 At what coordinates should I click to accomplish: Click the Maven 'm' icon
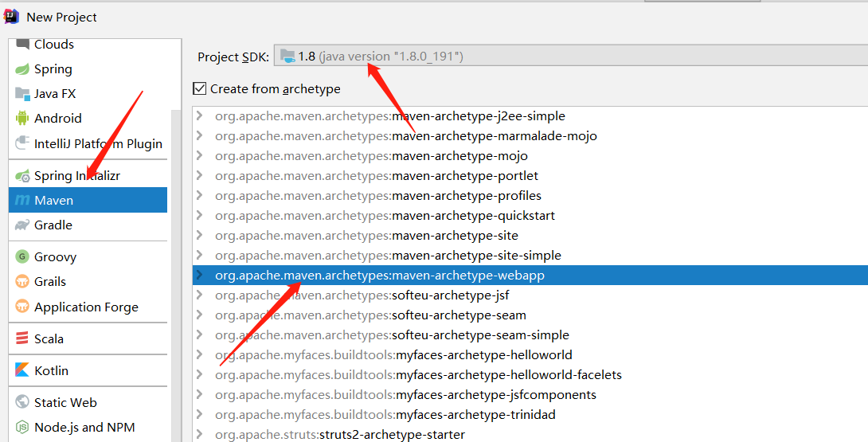coord(22,200)
